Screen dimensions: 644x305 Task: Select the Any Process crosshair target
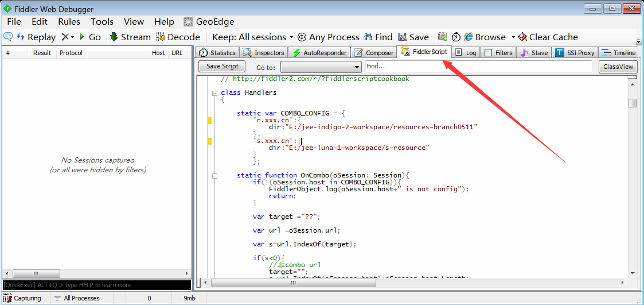coord(328,37)
